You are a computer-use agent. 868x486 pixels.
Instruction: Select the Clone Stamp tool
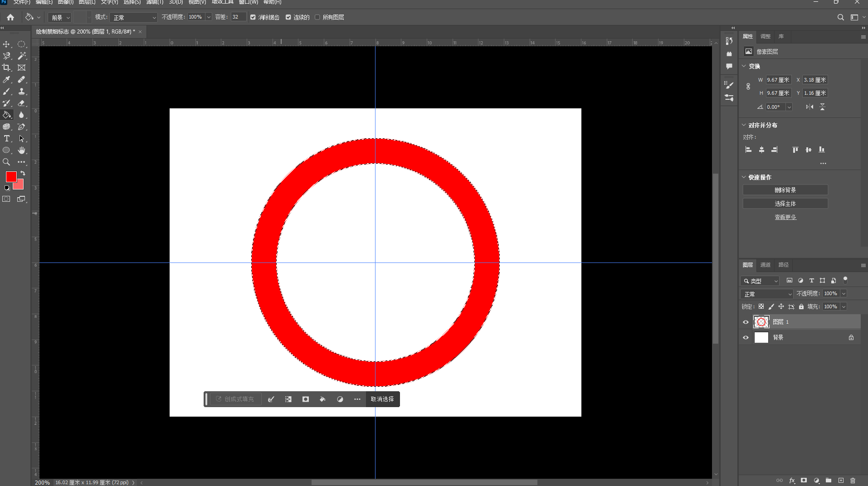[x=21, y=91]
